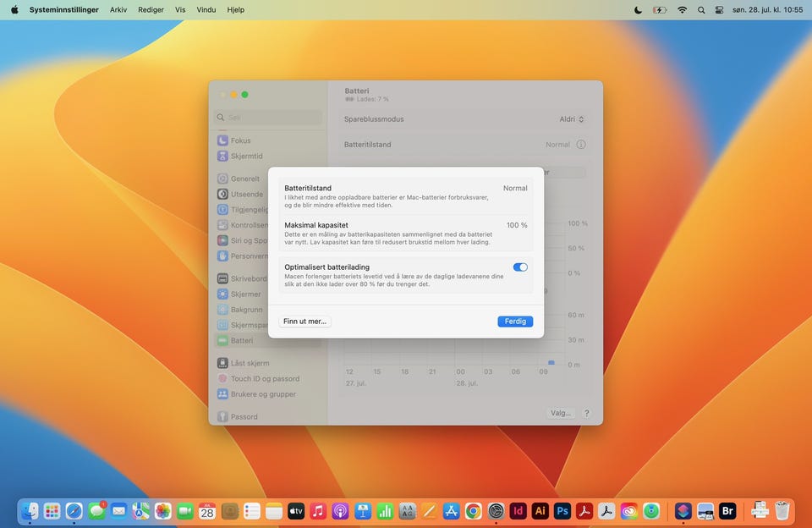The width and height of the screenshot is (812, 528).
Task: Toggle Optimalisert batterilading switch
Action: coord(520,267)
